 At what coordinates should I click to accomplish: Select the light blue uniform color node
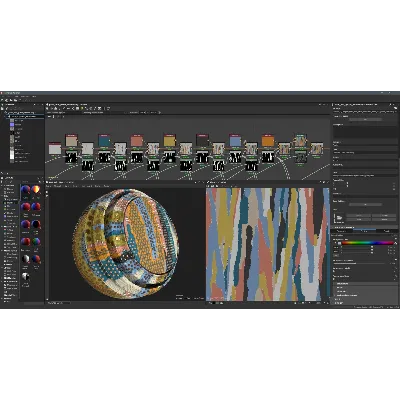235,141
